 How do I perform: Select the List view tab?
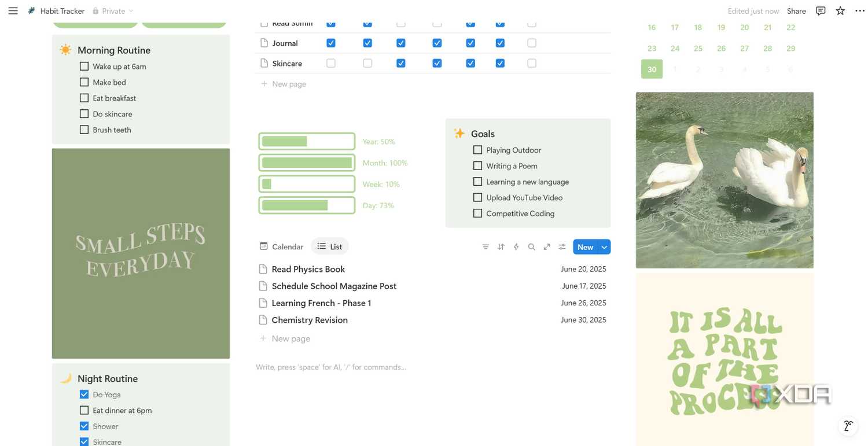click(x=330, y=246)
